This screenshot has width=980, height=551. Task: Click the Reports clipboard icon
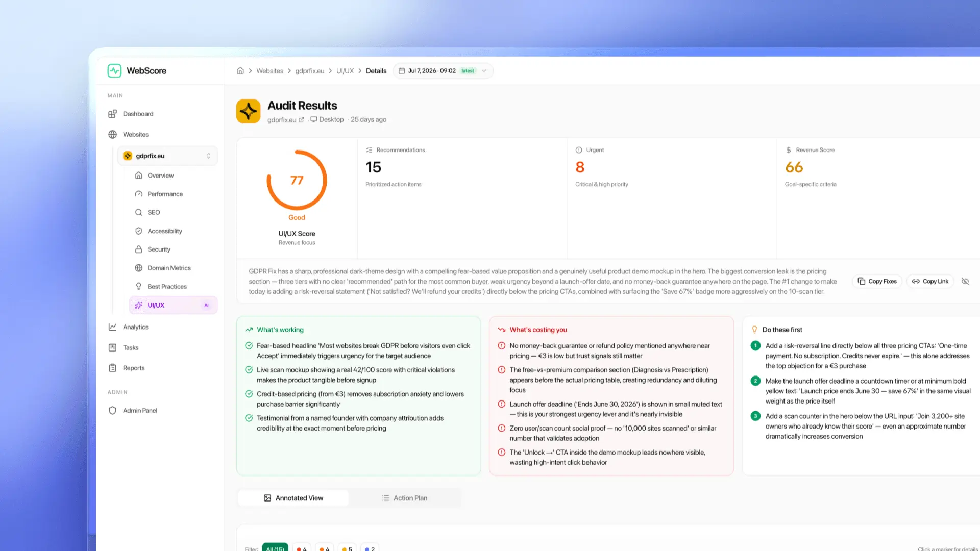(x=112, y=368)
